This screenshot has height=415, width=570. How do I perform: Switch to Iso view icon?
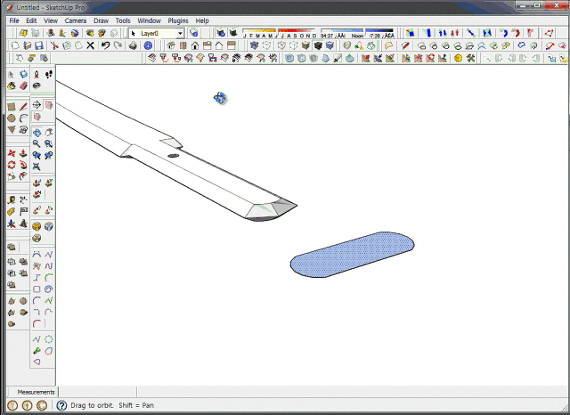click(x=171, y=45)
